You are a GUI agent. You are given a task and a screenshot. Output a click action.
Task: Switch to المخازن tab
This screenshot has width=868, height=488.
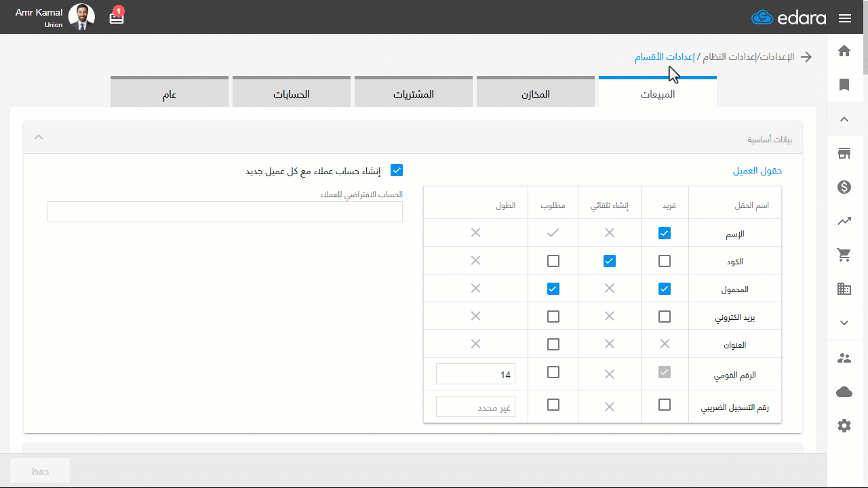click(536, 92)
